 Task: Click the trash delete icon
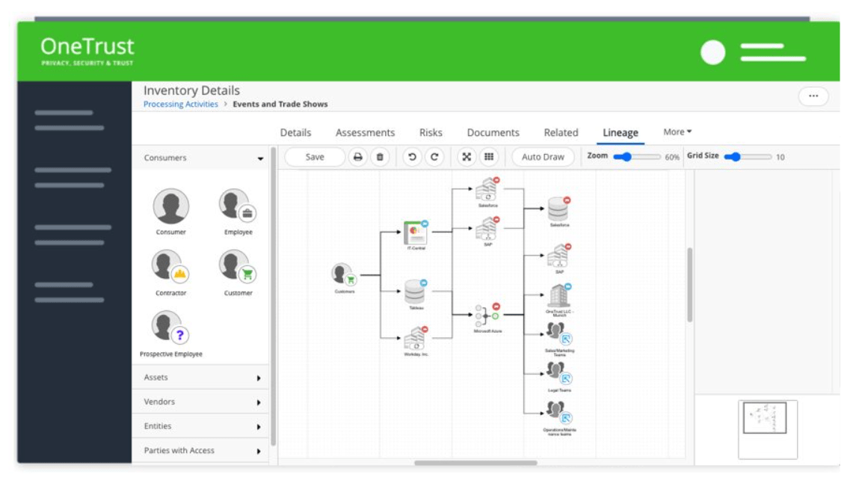(380, 157)
